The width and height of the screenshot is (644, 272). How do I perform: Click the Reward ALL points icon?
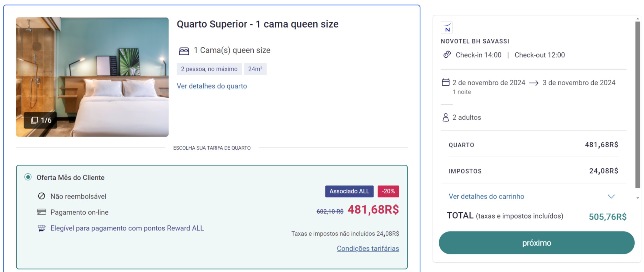click(x=41, y=228)
